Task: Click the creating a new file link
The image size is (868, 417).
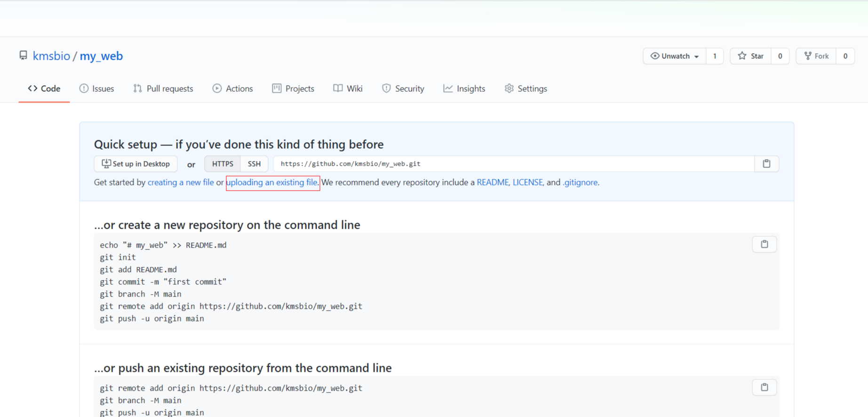Action: click(181, 182)
